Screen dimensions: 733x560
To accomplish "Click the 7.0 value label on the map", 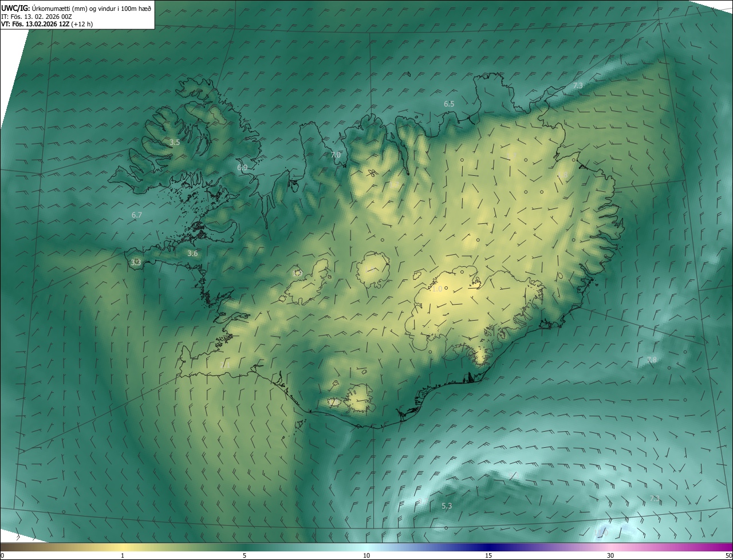I will [x=336, y=155].
